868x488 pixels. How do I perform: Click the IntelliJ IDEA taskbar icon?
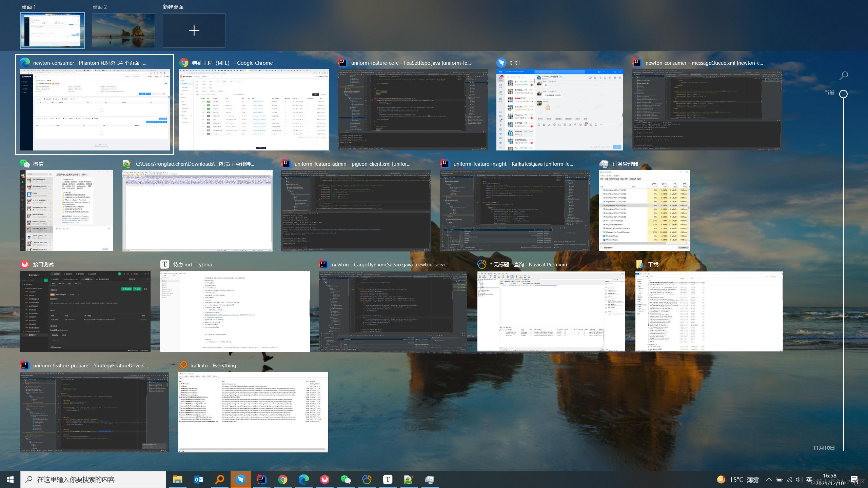coord(261,480)
